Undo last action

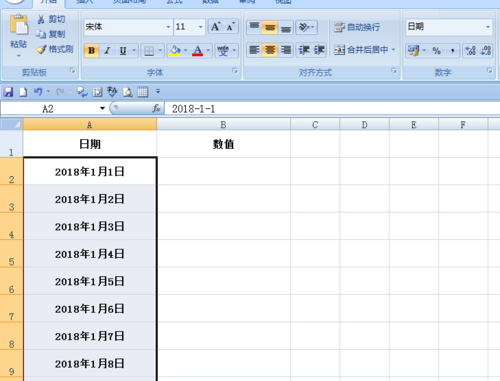(x=38, y=92)
